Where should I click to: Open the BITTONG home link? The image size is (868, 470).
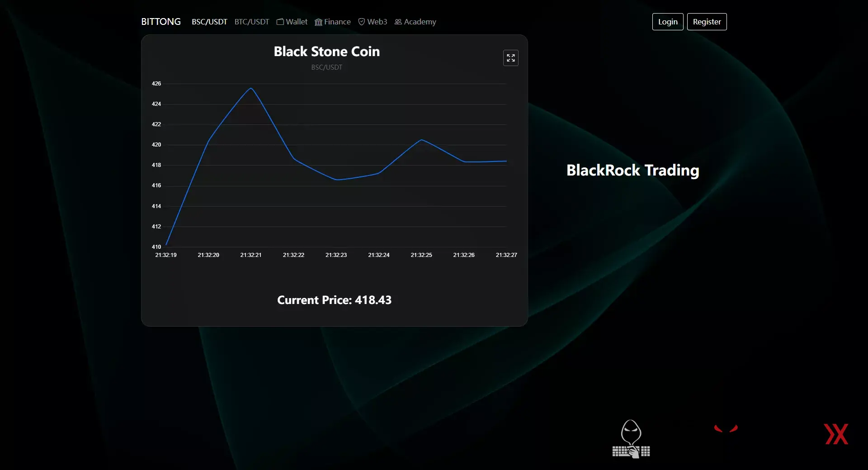click(161, 22)
